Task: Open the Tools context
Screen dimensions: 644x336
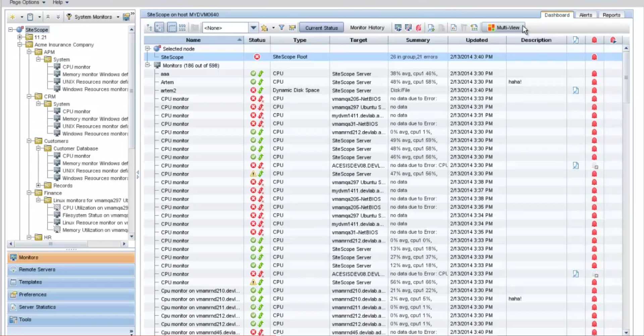Action: pyautogui.click(x=71, y=320)
